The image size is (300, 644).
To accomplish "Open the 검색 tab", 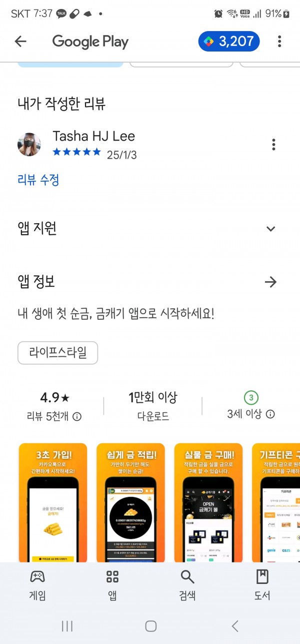I will 187,585.
